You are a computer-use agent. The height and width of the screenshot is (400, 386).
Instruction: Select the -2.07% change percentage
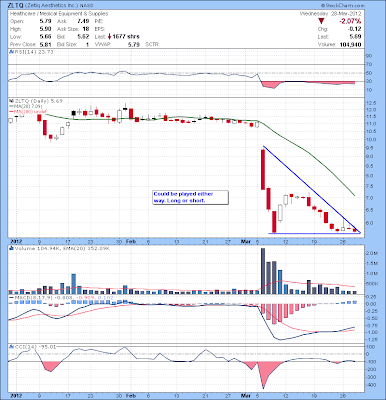[x=350, y=21]
